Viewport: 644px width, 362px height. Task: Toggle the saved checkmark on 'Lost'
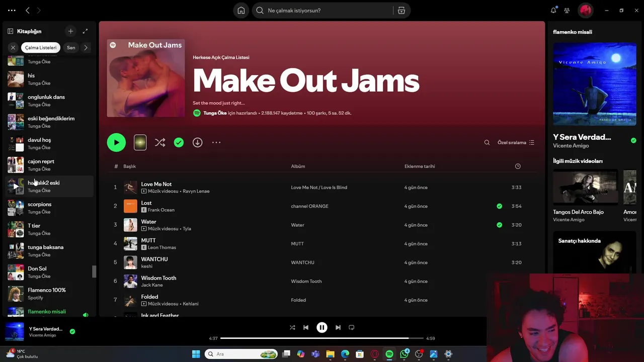click(x=499, y=206)
